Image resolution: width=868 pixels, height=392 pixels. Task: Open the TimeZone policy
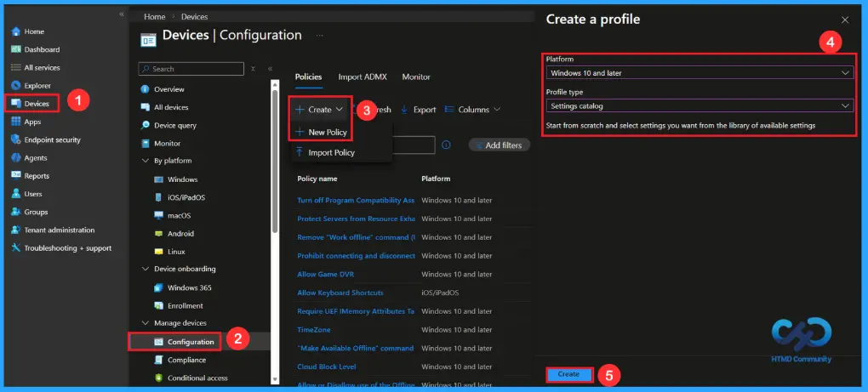click(x=314, y=330)
